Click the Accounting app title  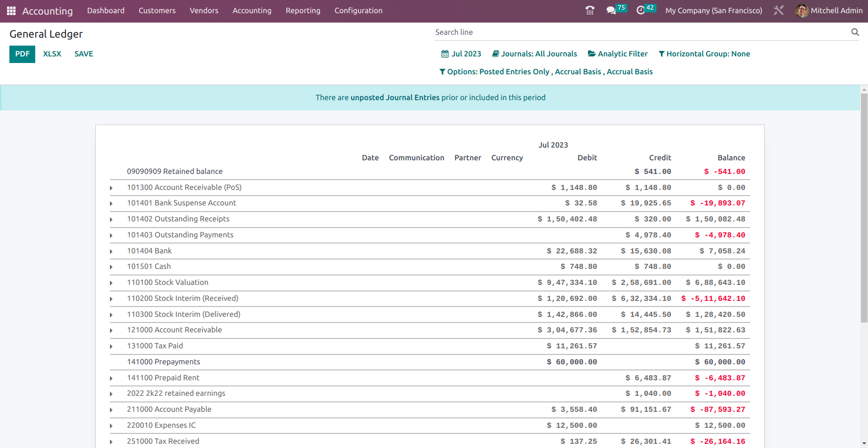[x=47, y=11]
